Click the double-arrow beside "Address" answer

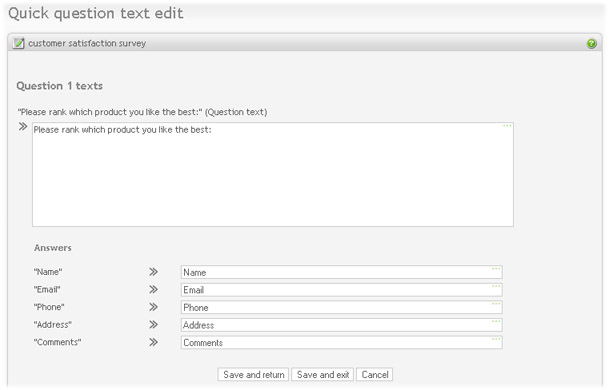[153, 324]
